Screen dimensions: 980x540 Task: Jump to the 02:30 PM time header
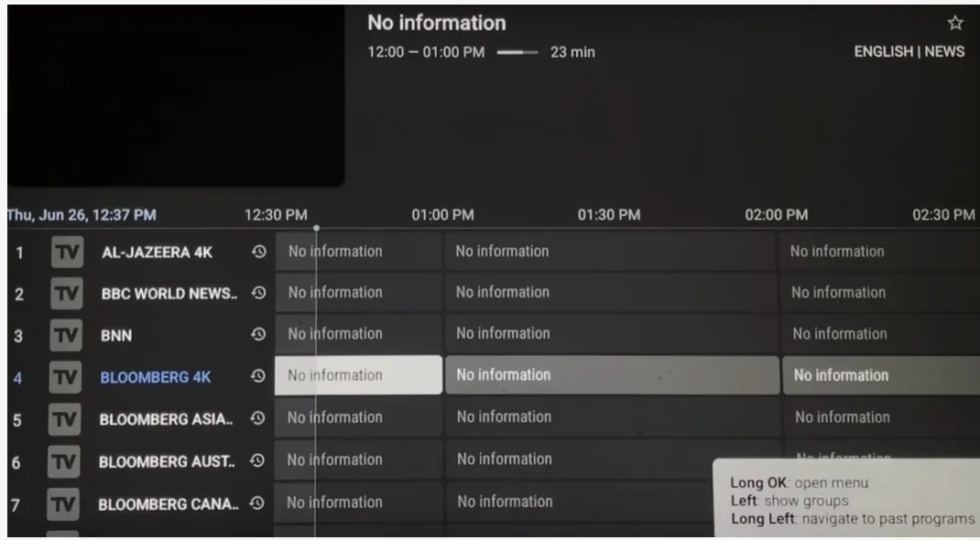(x=943, y=215)
